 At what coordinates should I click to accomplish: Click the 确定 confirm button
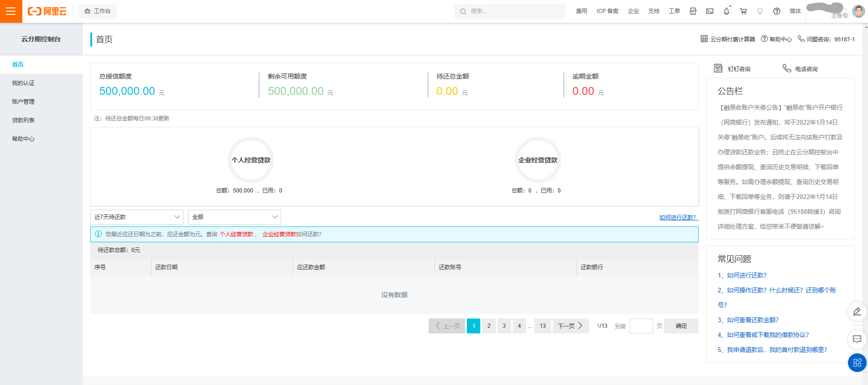point(681,326)
